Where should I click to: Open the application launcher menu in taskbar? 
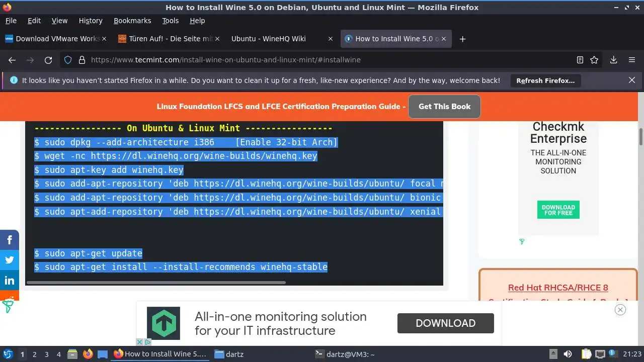(x=8, y=354)
